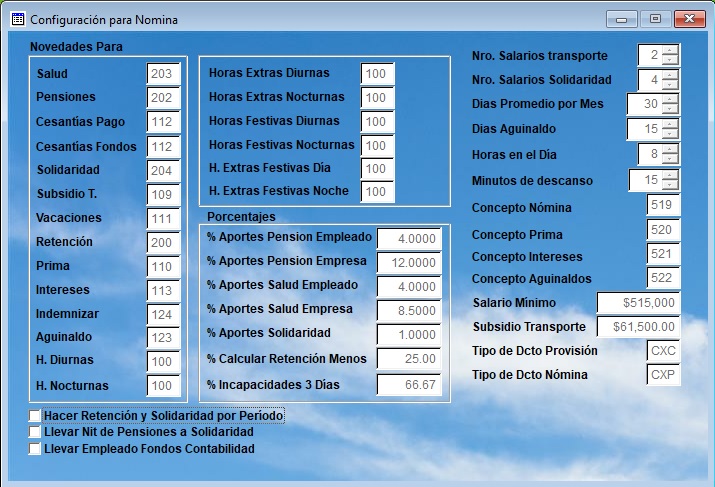
Task: Click the Nro. Salarios transporte number box
Action: pyautogui.click(x=650, y=55)
